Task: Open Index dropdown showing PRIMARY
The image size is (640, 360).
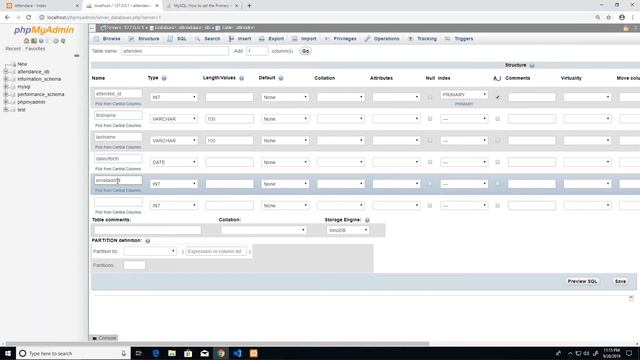Action: (x=464, y=94)
